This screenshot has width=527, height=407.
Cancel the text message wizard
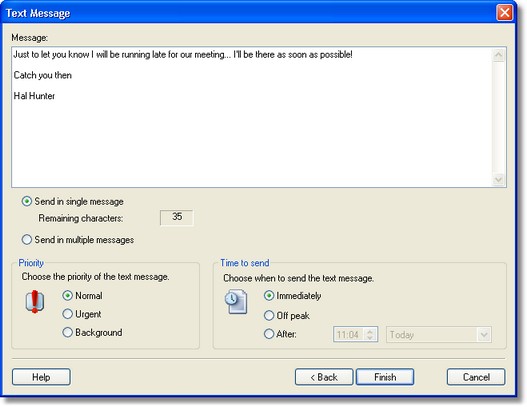click(x=476, y=377)
